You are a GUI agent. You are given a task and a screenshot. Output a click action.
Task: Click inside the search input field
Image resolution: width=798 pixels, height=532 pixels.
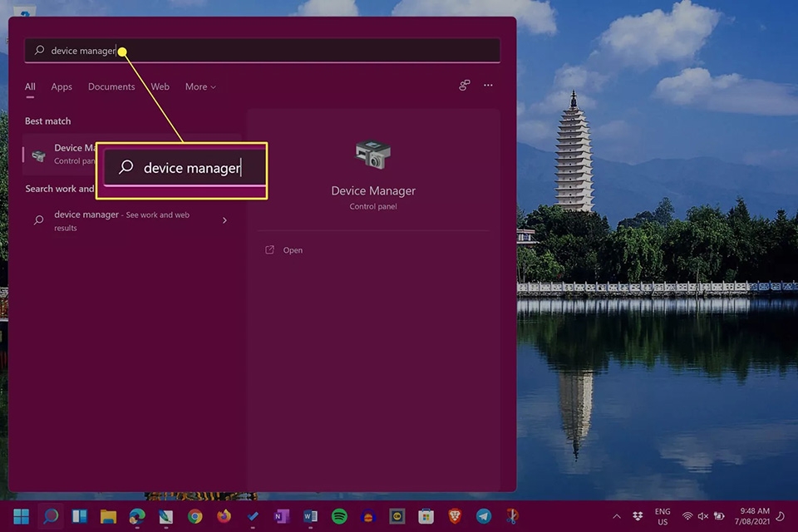pos(249,51)
